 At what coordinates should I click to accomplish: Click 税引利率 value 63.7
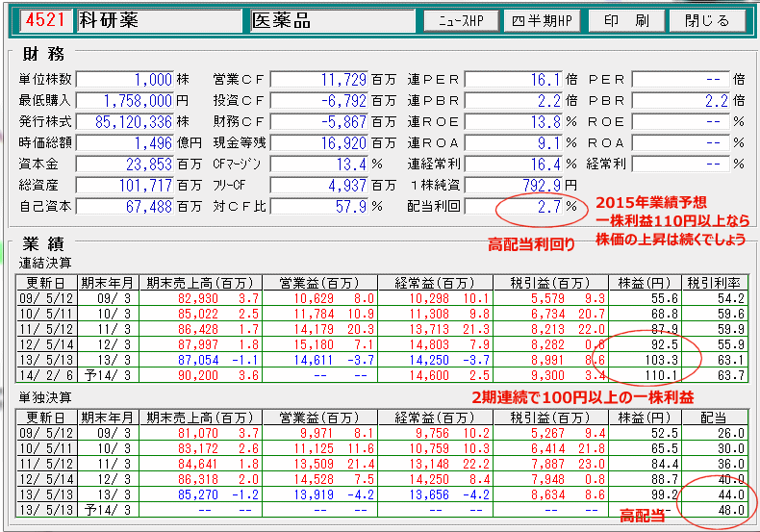pyautogui.click(x=731, y=375)
